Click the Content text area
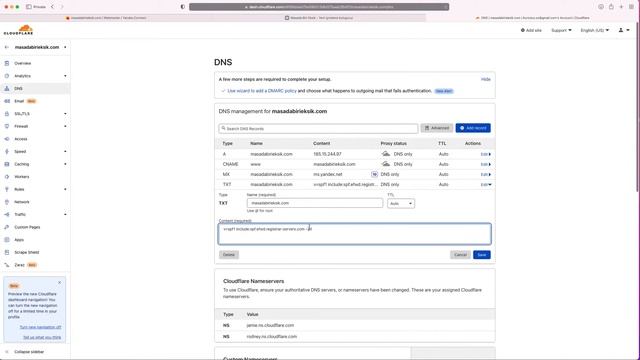The height and width of the screenshot is (360, 640). coord(355,234)
